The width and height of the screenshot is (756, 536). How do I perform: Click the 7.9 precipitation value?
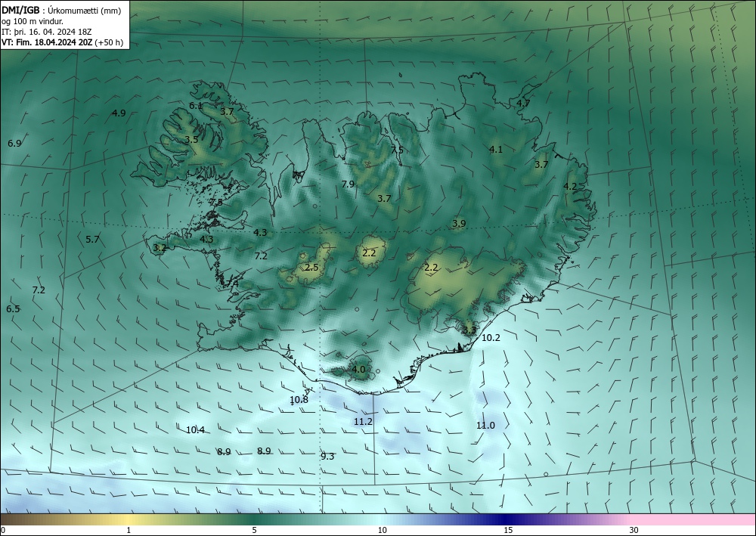[348, 184]
